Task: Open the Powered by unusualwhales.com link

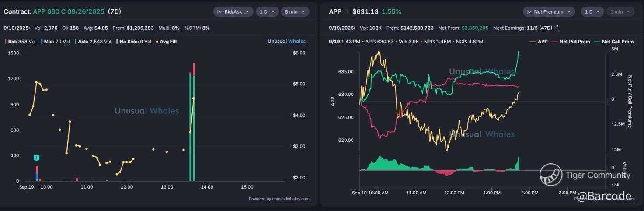Action: pos(279,199)
